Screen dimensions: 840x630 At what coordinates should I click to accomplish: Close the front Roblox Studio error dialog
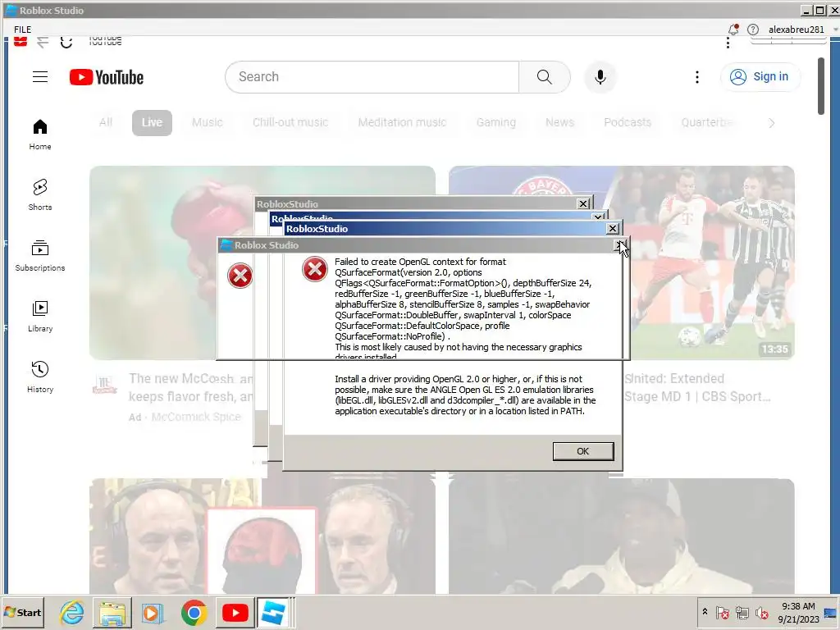coord(620,245)
